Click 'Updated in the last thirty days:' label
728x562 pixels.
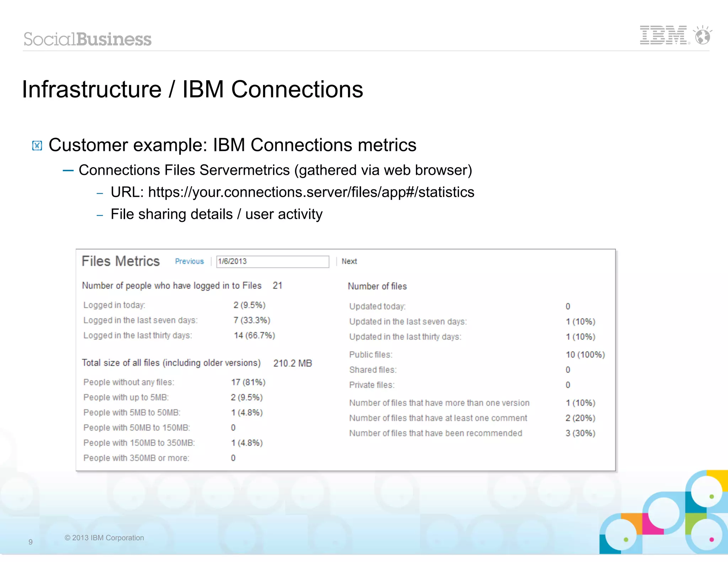click(x=405, y=337)
